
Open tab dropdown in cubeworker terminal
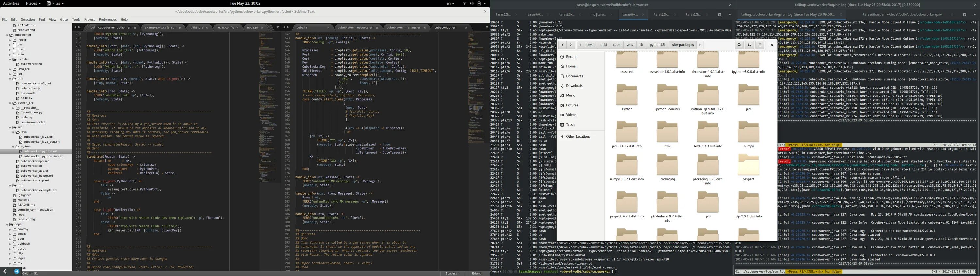[x=730, y=14]
